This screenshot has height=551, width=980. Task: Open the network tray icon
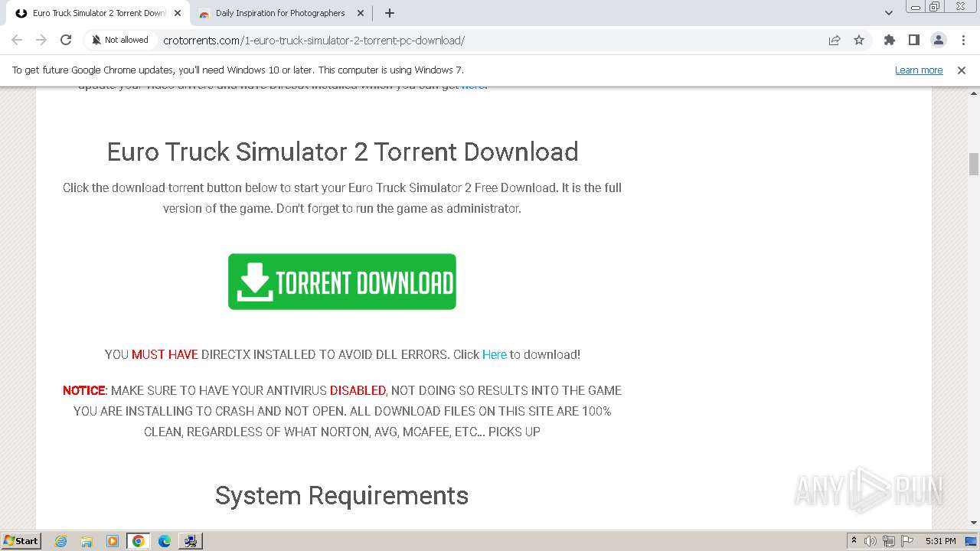889,541
